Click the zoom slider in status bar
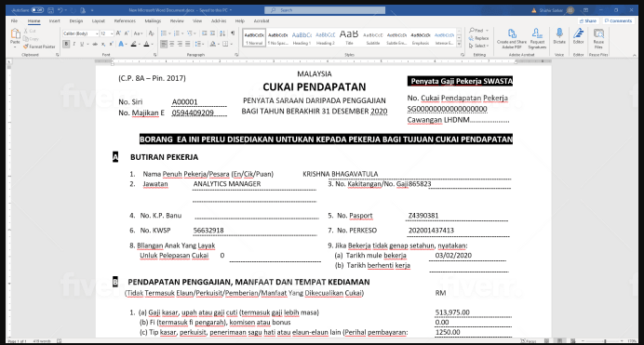This screenshot has height=345, width=644. coord(605,341)
